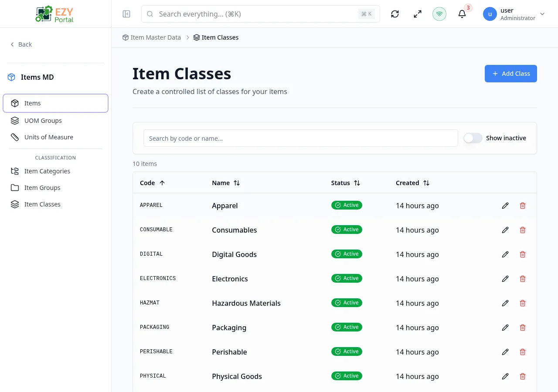This screenshot has width=558, height=392.
Task: Click the Electronics Active status badge
Action: (x=347, y=278)
